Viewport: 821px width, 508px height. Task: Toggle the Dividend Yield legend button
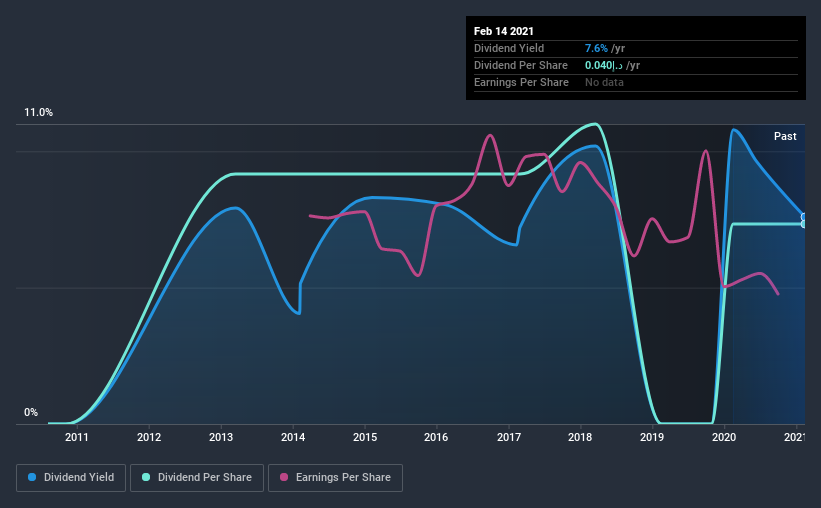[x=71, y=478]
